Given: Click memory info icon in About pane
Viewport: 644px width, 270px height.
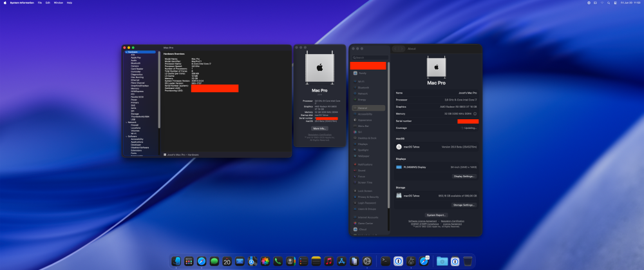Looking at the screenshot, I should (475, 113).
